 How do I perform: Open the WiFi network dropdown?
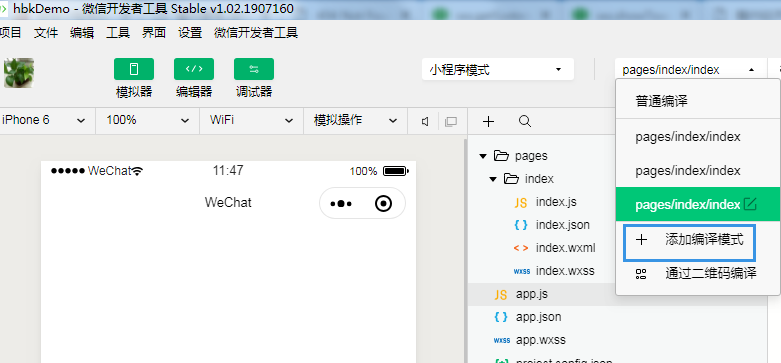point(252,121)
